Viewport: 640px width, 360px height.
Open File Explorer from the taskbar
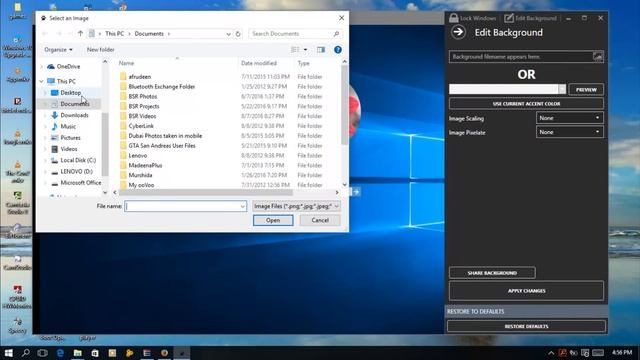click(78, 353)
